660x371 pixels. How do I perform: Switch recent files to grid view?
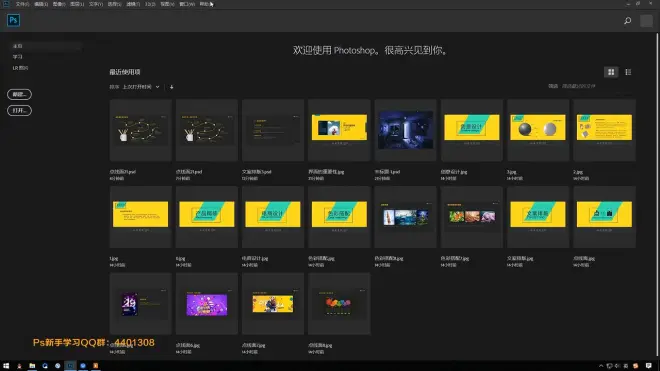coord(611,72)
